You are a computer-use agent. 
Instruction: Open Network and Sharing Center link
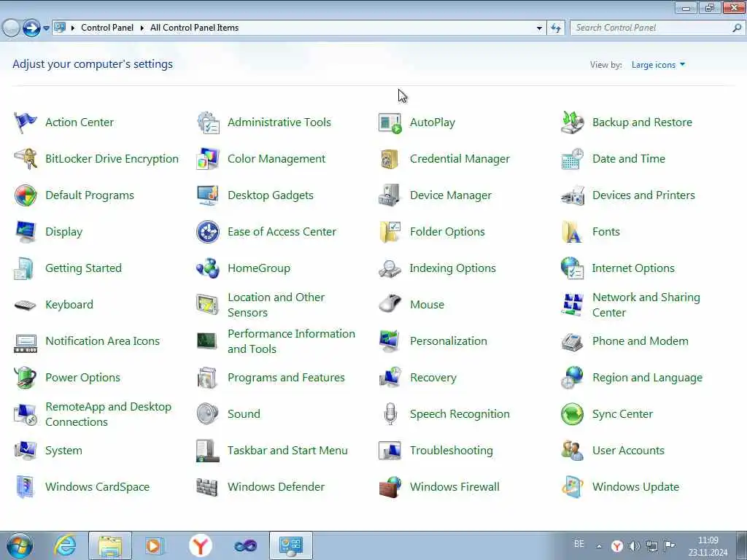coord(646,305)
